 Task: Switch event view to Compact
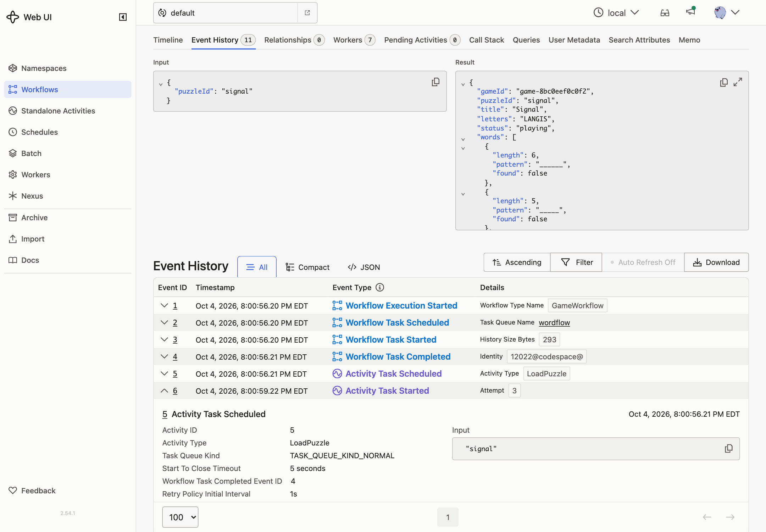click(307, 267)
